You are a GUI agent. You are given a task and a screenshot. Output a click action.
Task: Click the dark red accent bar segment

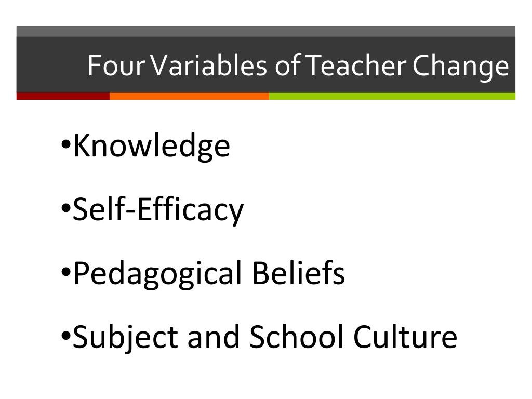63,96
